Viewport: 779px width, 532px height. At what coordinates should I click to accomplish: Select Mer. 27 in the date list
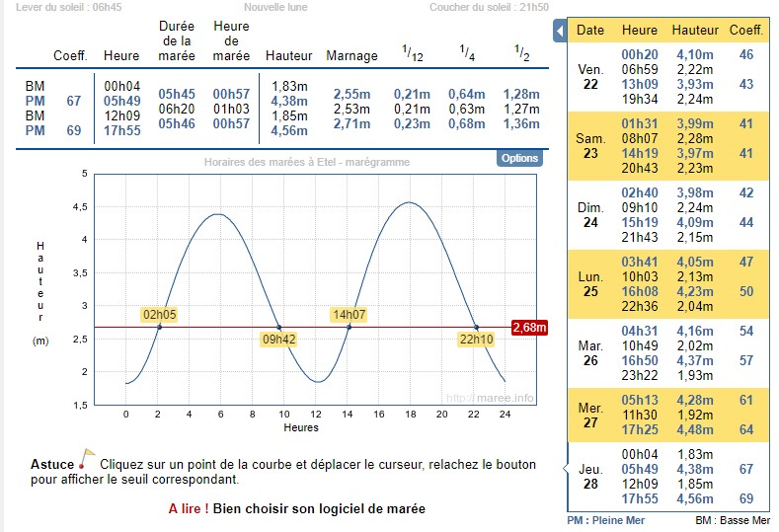(x=590, y=416)
